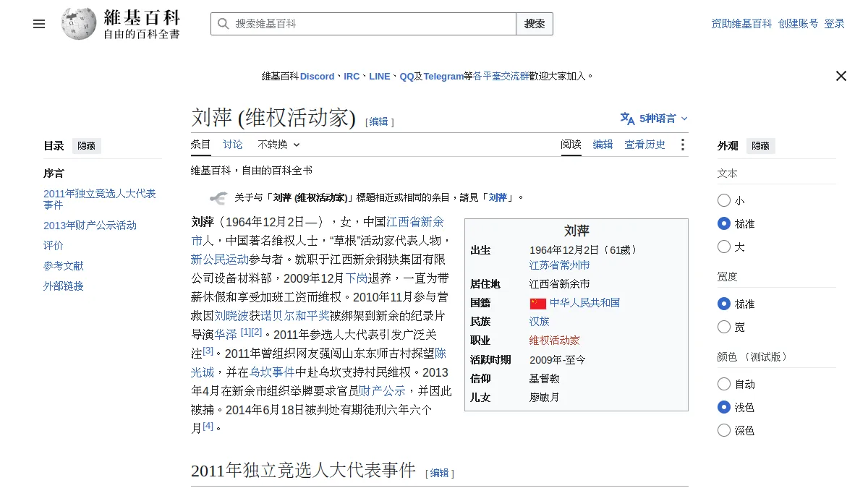This screenshot has width=868, height=488.
Task: Hide the 目录 contents panel
Action: 87,146
